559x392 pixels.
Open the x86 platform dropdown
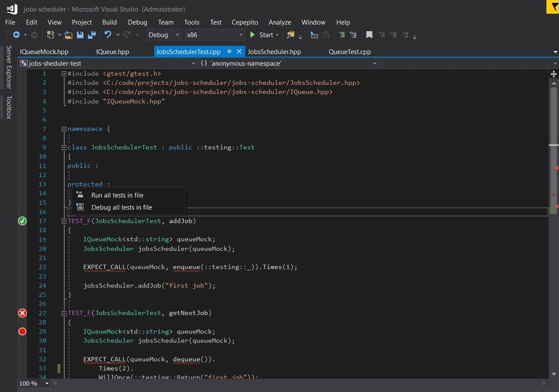click(x=215, y=34)
